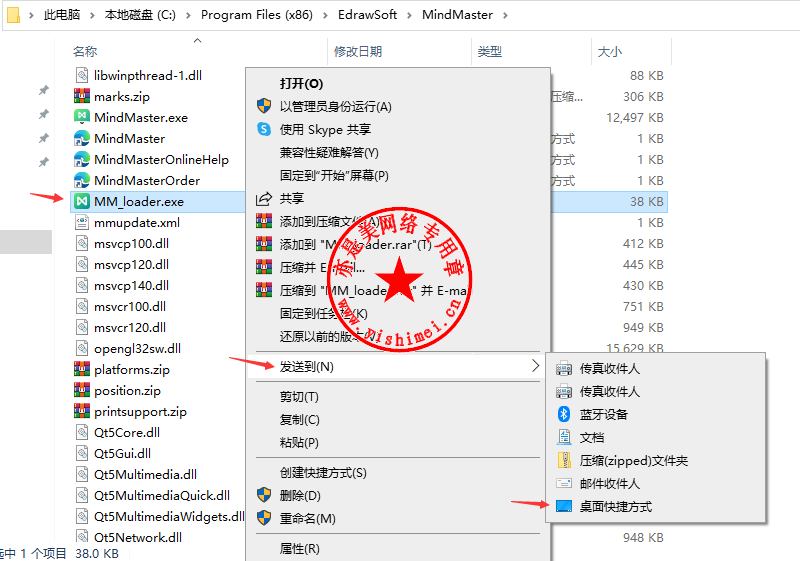Click the MindMasterOnlineHelp shortcut icon
This screenshot has width=800, height=561.
pyautogui.click(x=82, y=160)
